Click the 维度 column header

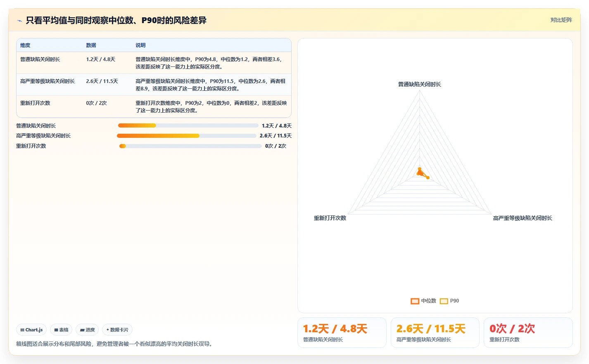click(25, 45)
